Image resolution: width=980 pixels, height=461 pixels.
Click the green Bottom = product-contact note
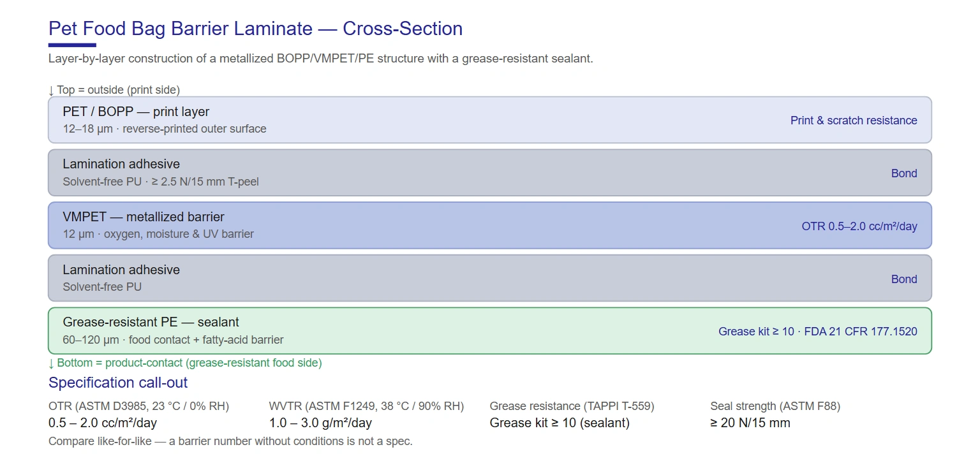click(185, 363)
